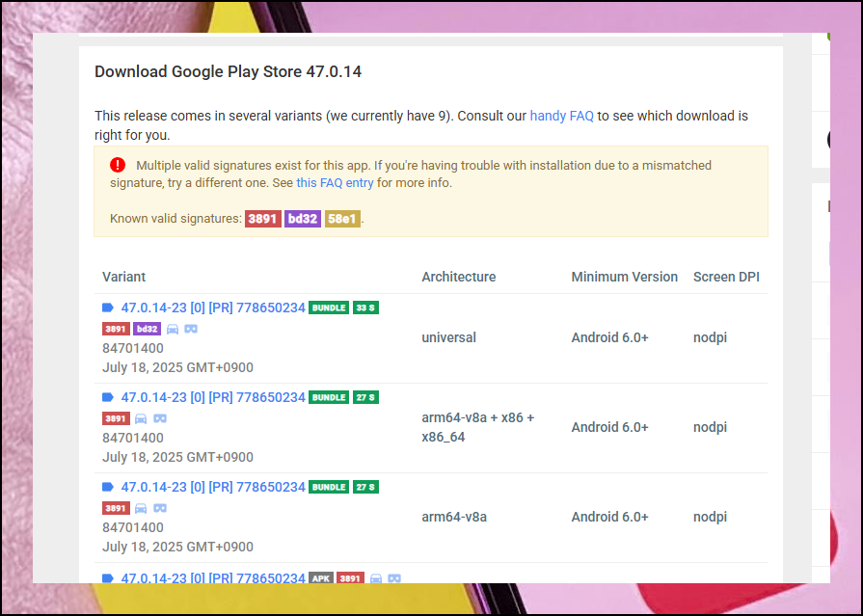The height and width of the screenshot is (616, 863).
Task: Click the 'arm64-v8a + x86 + x86_64' cell
Action: click(477, 427)
